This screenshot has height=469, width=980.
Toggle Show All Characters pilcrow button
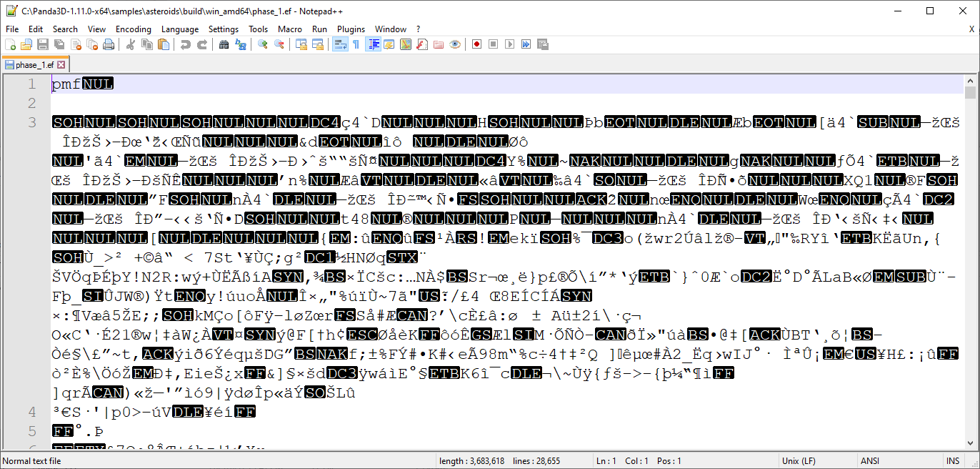[x=356, y=44]
